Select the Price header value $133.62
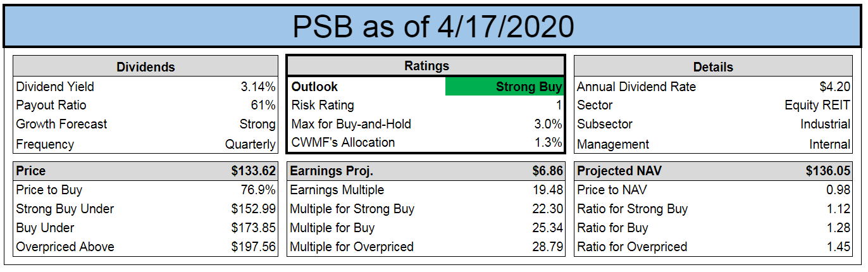This screenshot has width=868, height=272. pyautogui.click(x=254, y=171)
